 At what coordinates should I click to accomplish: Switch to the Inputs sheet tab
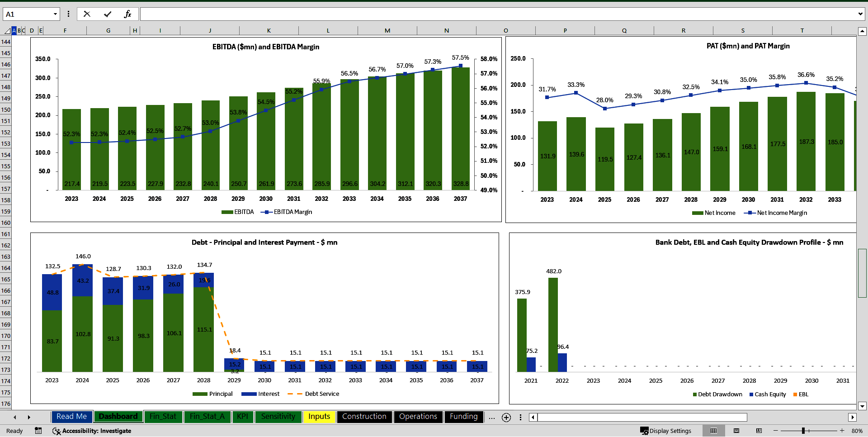319,417
